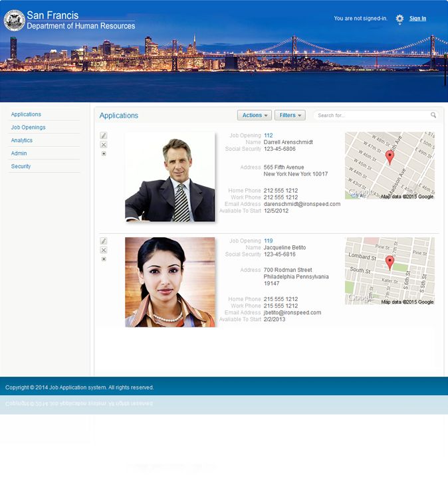Screen dimensions: 448x489
Task: Click the name Jacqueline Betito
Action: pyautogui.click(x=285, y=247)
